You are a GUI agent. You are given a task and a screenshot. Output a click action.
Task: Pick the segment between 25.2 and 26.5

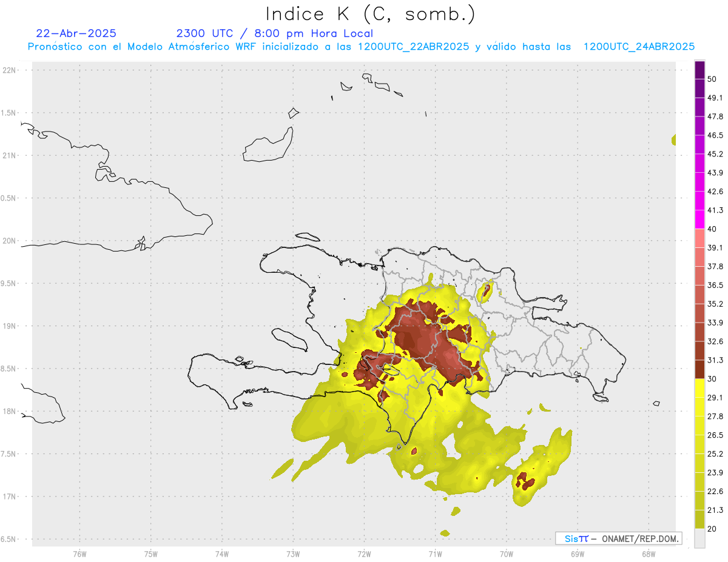pos(699,444)
